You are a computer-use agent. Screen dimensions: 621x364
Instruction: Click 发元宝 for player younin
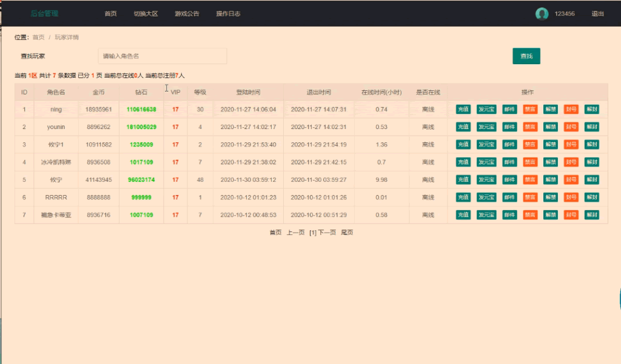coord(486,127)
